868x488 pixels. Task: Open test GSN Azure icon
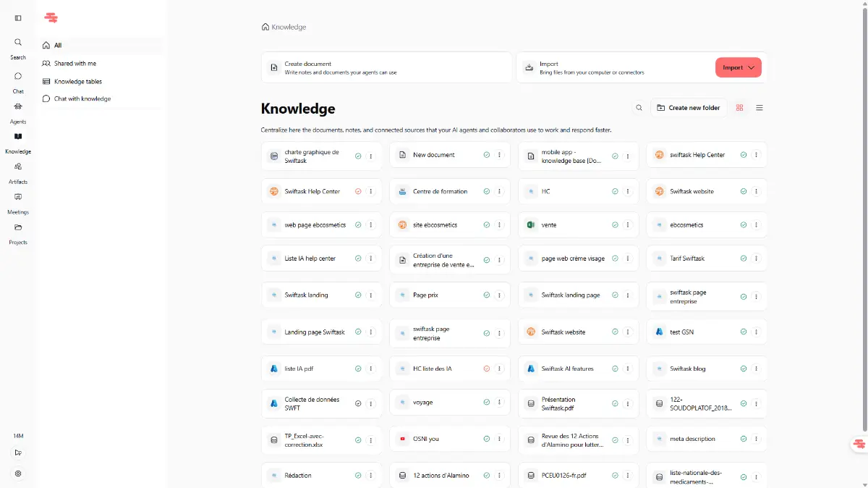pos(659,332)
